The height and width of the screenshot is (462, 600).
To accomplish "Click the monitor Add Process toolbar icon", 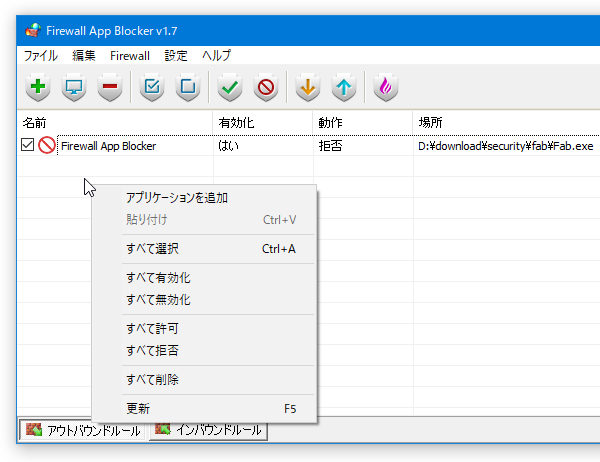I will [x=74, y=87].
